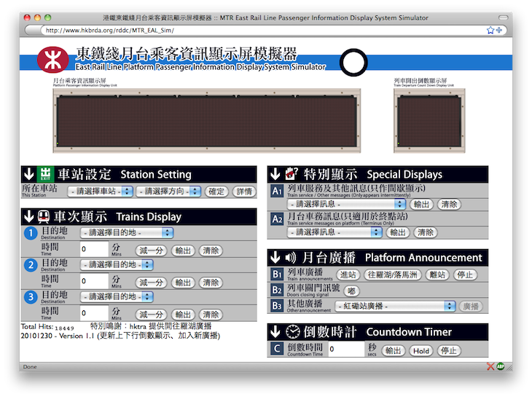Click the blue number 2 train badge
The height and width of the screenshot is (394, 532).
pyautogui.click(x=31, y=265)
